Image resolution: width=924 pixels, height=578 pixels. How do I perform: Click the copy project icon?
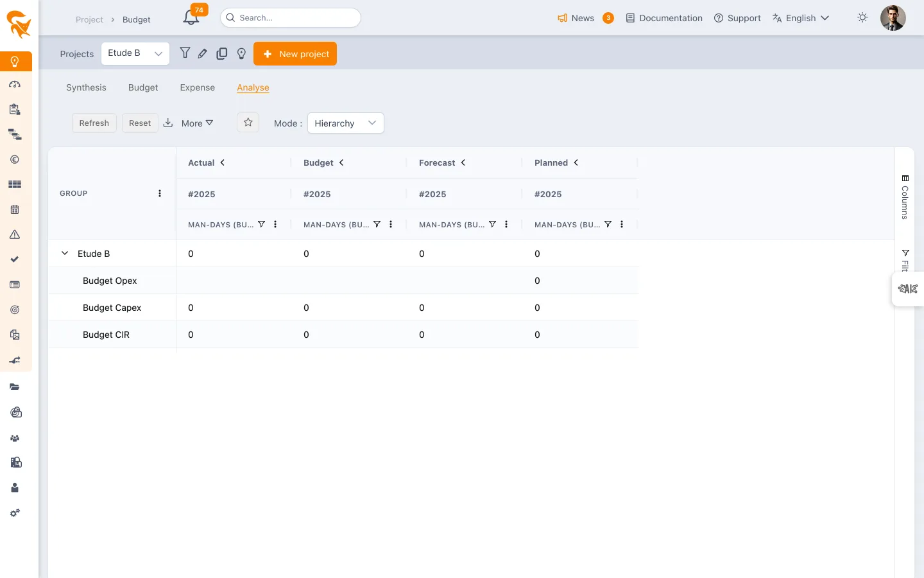tap(222, 54)
